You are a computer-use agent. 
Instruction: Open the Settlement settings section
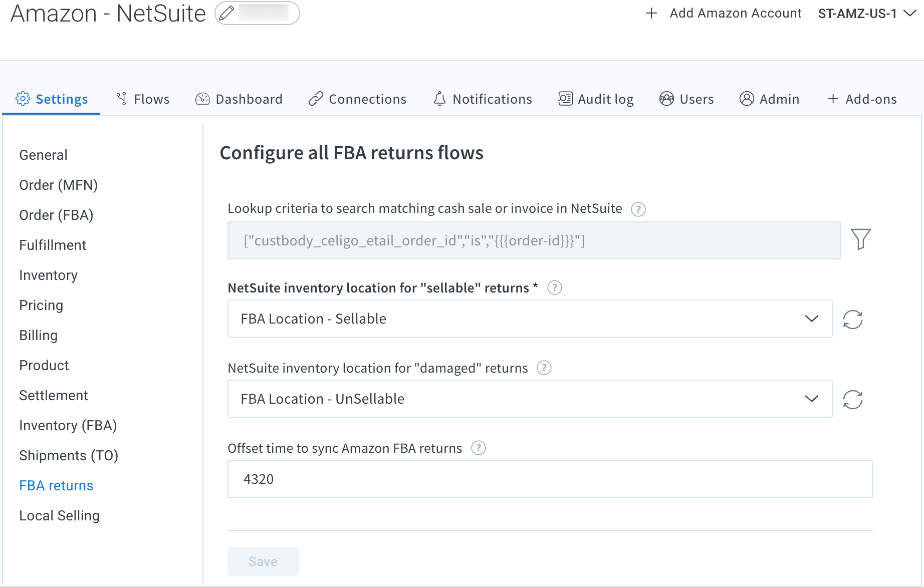54,396
